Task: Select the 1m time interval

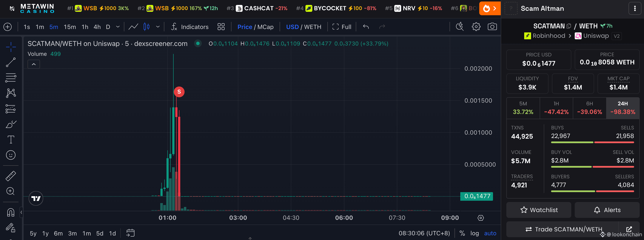Action: coord(40,27)
